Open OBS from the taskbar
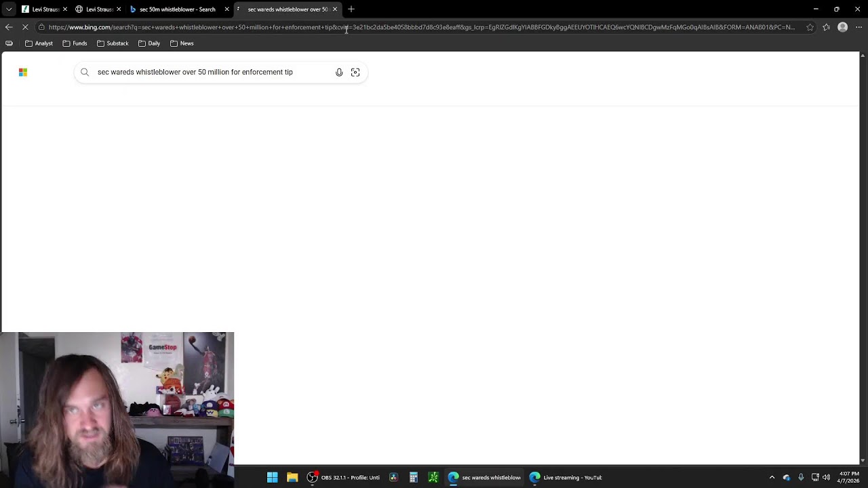The image size is (868, 488). [x=344, y=477]
